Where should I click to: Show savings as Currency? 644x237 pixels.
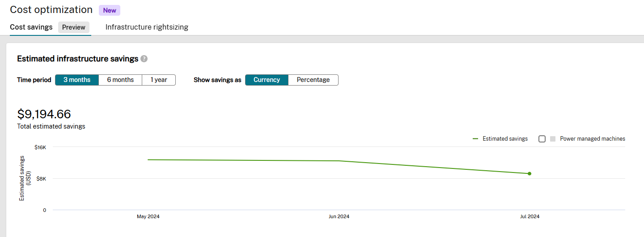point(267,80)
